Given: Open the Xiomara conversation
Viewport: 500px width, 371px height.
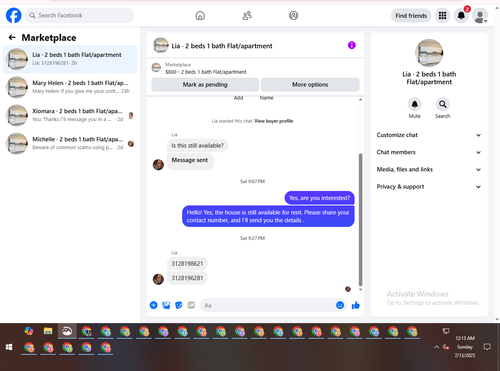Looking at the screenshot, I should (x=70, y=115).
